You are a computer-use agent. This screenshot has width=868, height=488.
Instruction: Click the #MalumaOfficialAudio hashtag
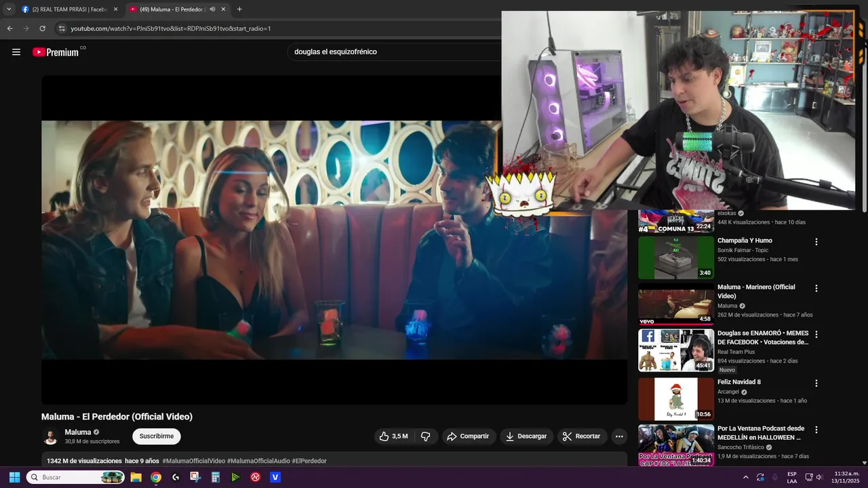(258, 461)
